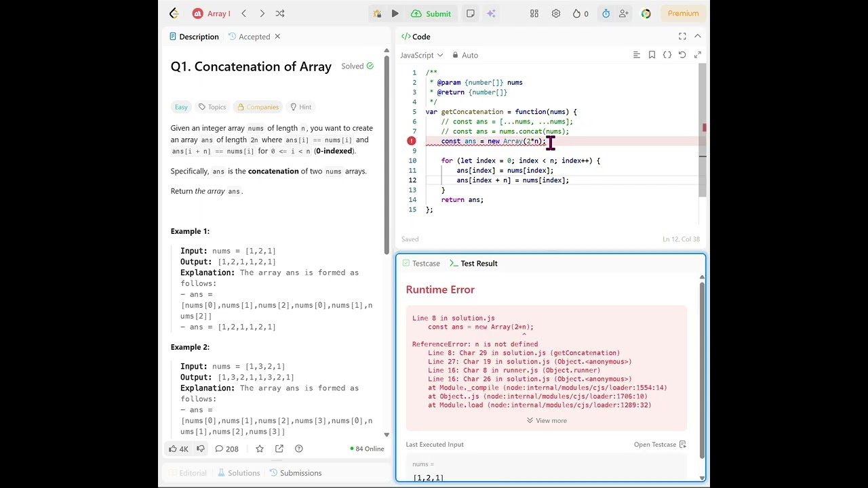Click 'ReferenceError: n is not defined' text

pos(475,344)
